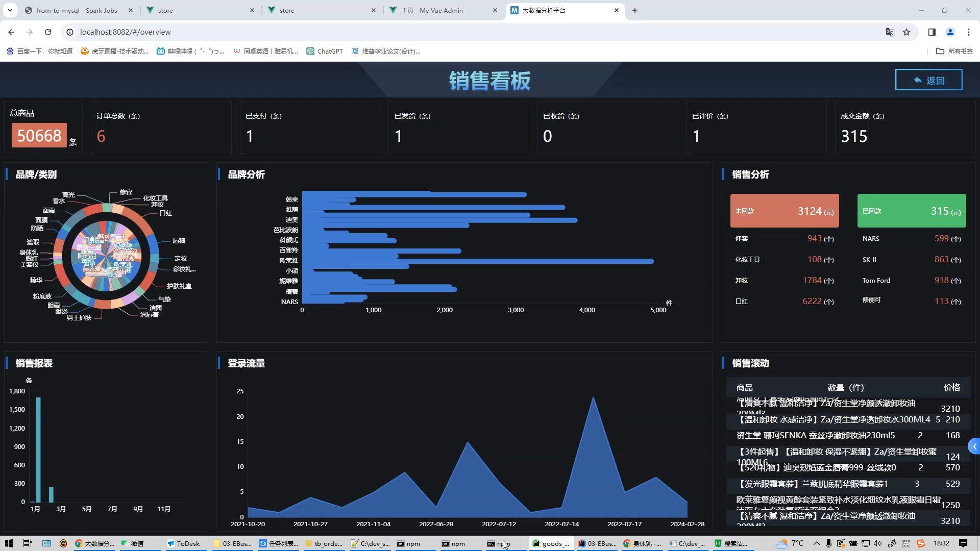This screenshot has height=551, width=980.
Task: Open ToDesk from the taskbar
Action: click(x=185, y=543)
